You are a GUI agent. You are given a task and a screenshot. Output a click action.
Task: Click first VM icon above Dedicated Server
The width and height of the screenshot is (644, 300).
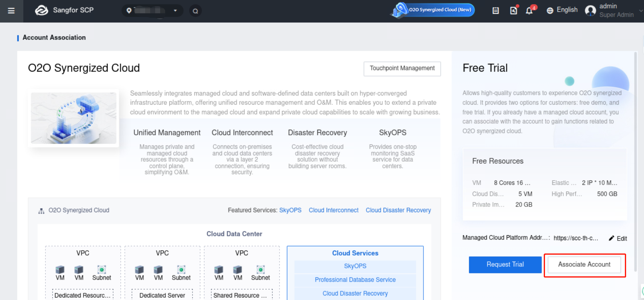[139, 270]
